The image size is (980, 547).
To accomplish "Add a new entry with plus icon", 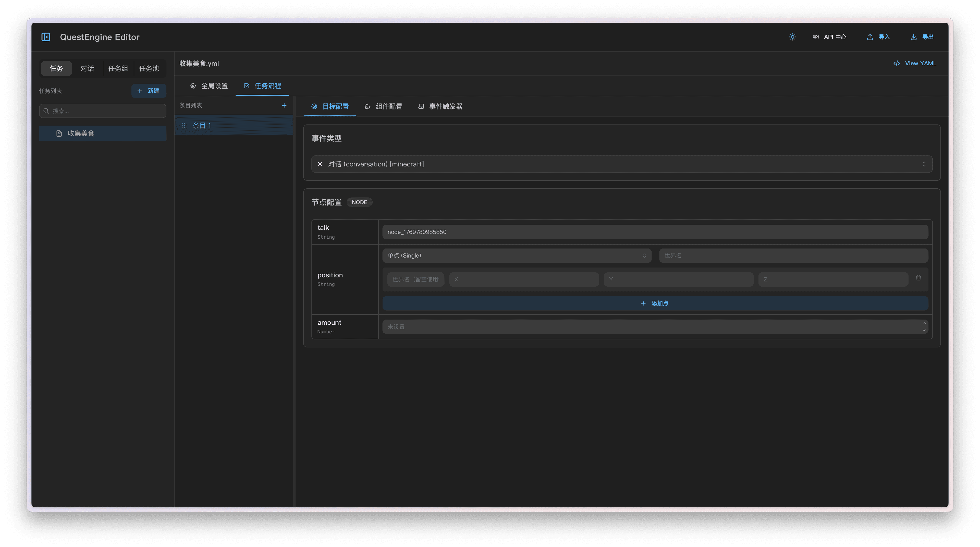I will tap(284, 105).
